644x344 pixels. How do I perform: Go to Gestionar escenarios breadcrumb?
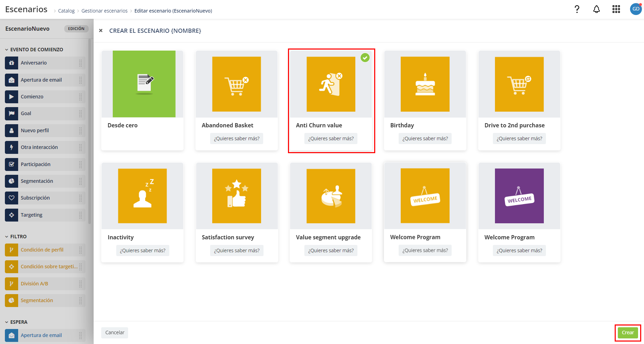[x=104, y=11]
